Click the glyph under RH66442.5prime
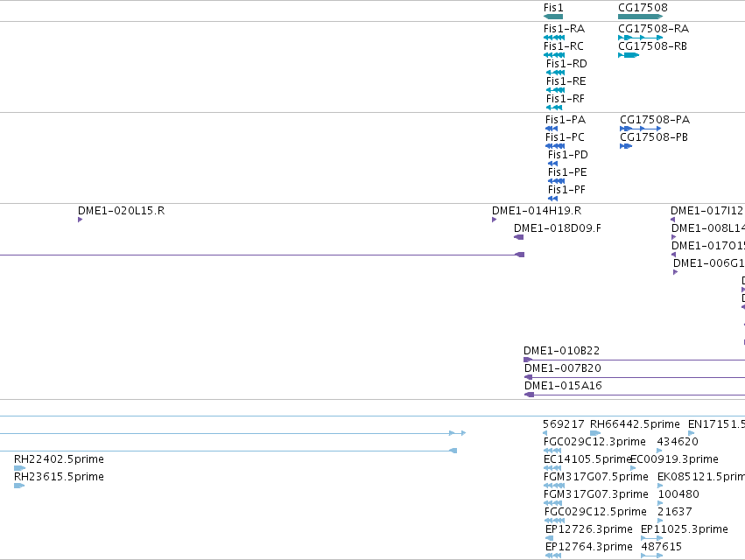 coord(594,433)
